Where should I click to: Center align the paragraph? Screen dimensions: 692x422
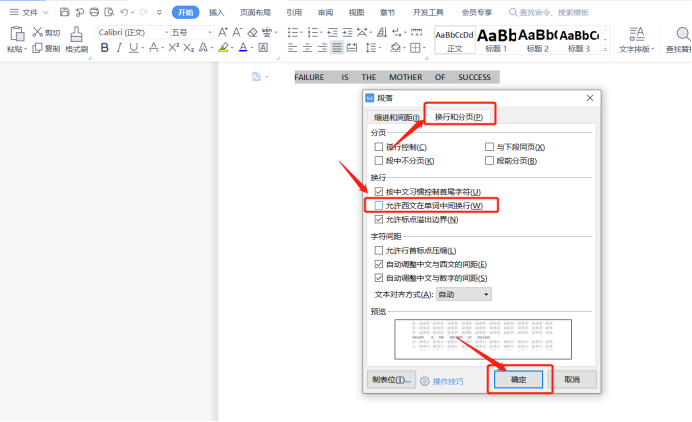click(307, 48)
